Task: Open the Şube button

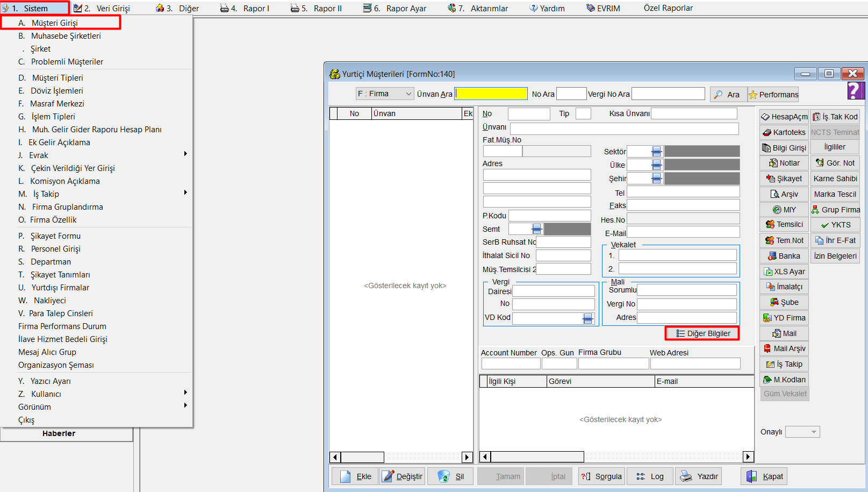Action: pos(784,302)
